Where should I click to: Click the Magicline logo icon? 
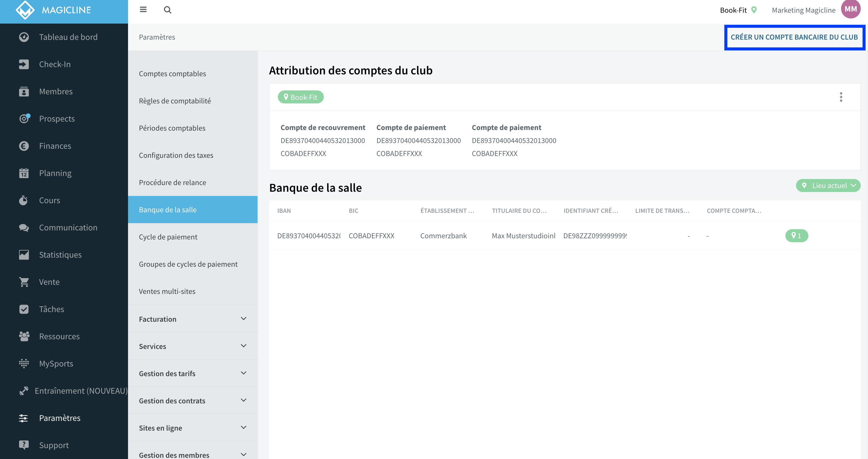25,10
